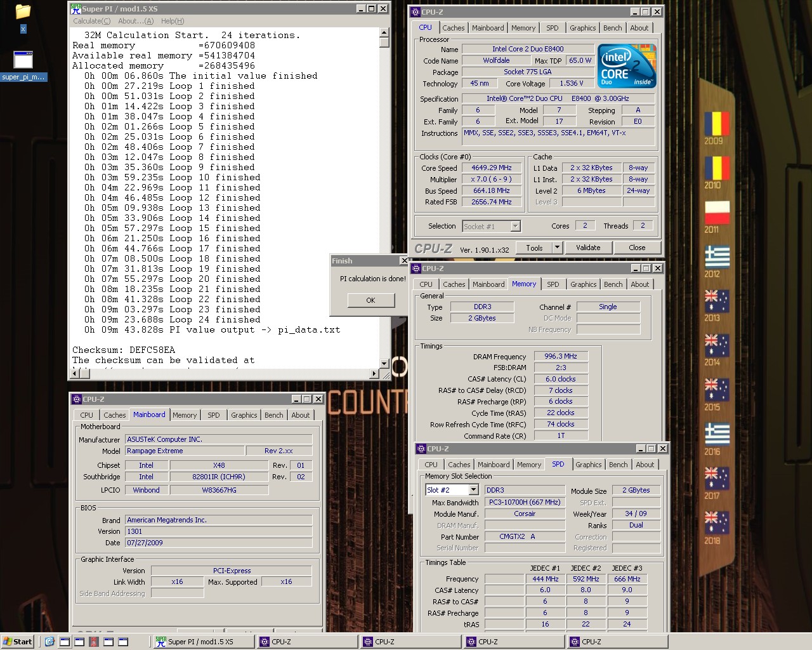
Task: Click the PC3-10700H (667 MHz) bandwidth field
Action: (525, 502)
